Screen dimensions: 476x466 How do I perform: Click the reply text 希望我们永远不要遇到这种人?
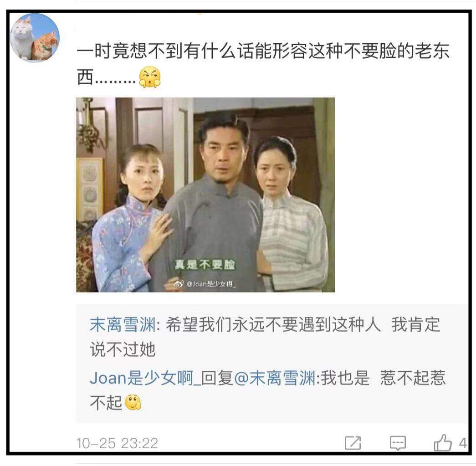click(x=273, y=324)
